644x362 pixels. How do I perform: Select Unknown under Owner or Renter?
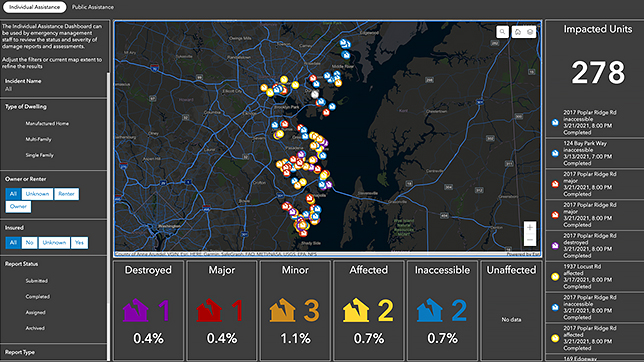click(x=37, y=194)
